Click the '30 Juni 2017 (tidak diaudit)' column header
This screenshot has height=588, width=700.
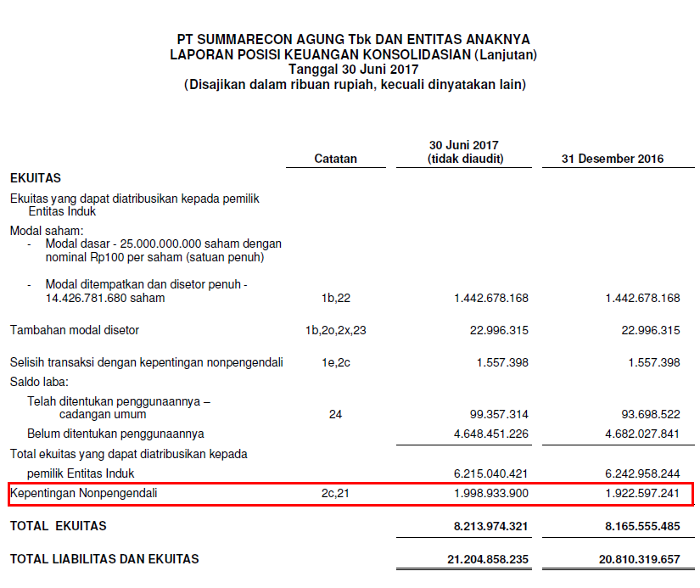click(465, 152)
